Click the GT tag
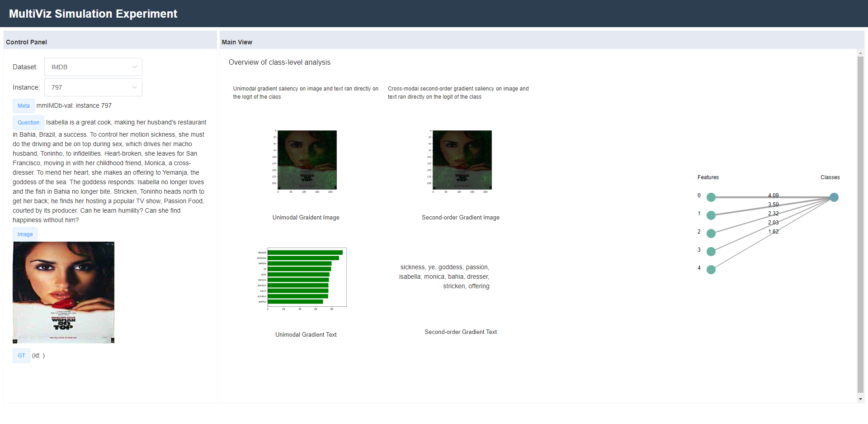 [21, 356]
